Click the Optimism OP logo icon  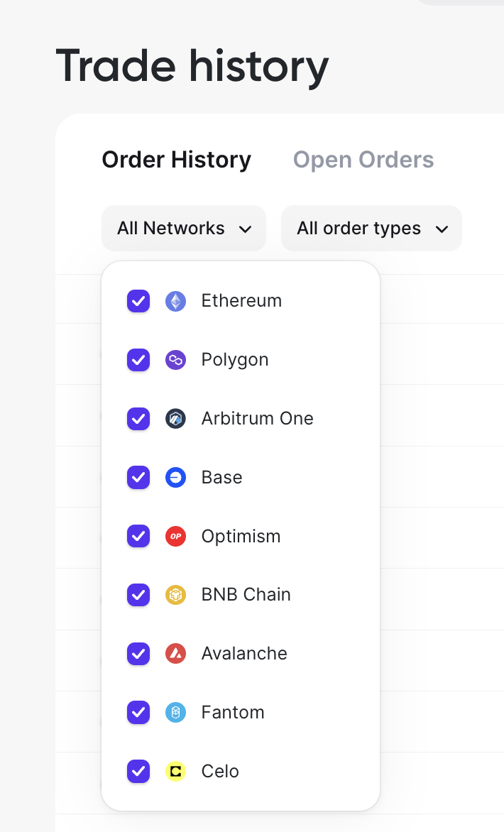(175, 537)
